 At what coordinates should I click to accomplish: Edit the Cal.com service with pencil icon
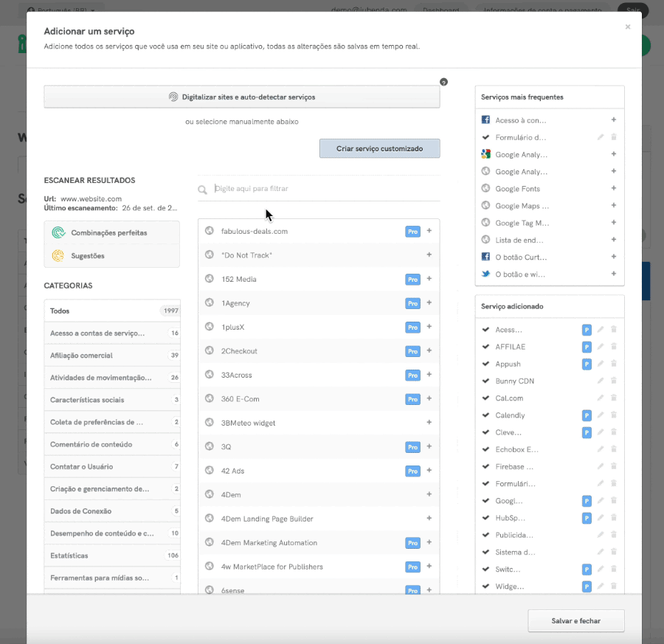click(x=601, y=398)
